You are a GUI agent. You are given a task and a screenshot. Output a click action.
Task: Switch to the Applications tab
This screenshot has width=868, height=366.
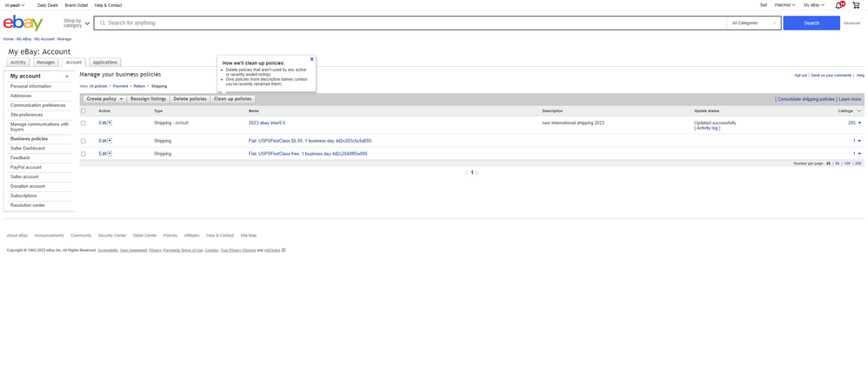point(104,63)
